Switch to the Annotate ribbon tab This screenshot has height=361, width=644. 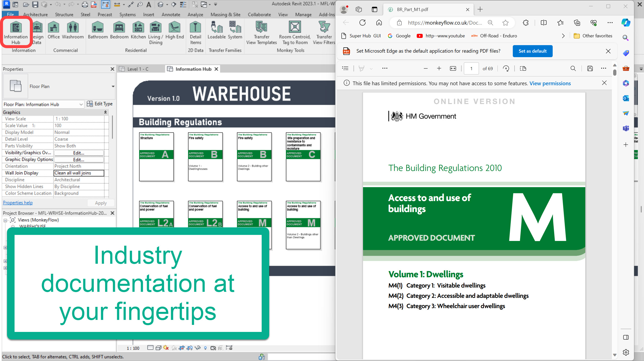pyautogui.click(x=171, y=15)
